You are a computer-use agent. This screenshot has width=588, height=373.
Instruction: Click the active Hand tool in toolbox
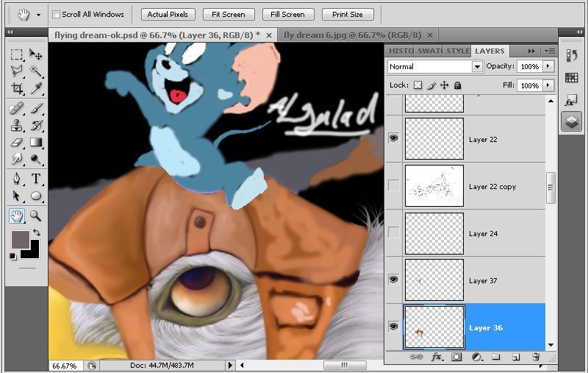(x=16, y=216)
